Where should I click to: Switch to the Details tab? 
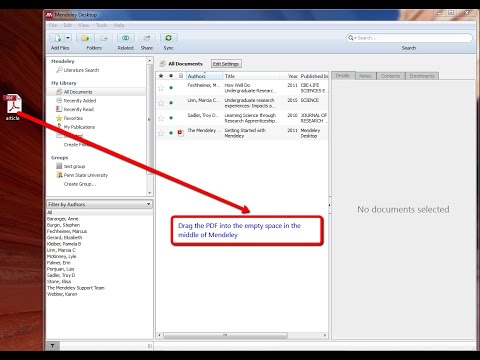tap(343, 76)
